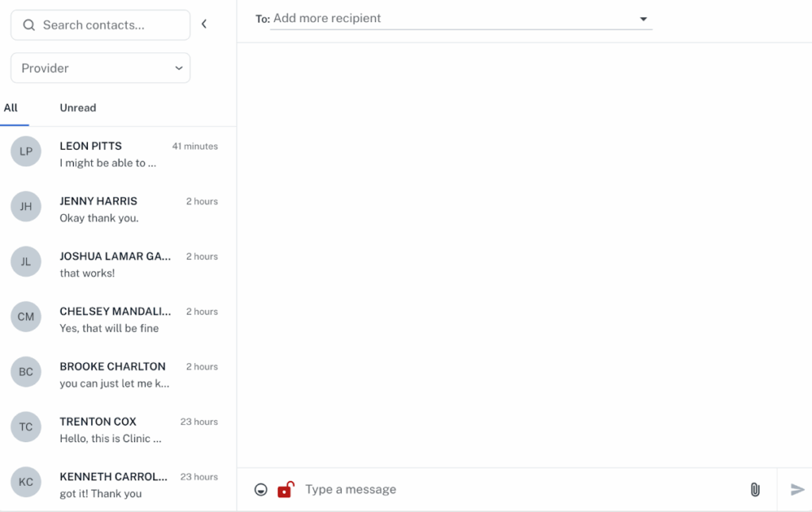Image resolution: width=812 pixels, height=512 pixels.
Task: Click the TC avatar for Trenton Cox
Action: point(26,427)
